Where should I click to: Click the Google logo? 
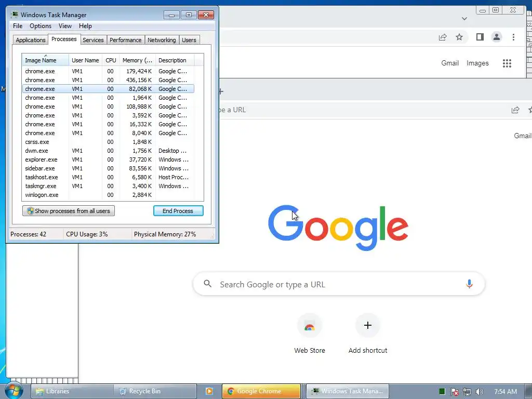338,228
